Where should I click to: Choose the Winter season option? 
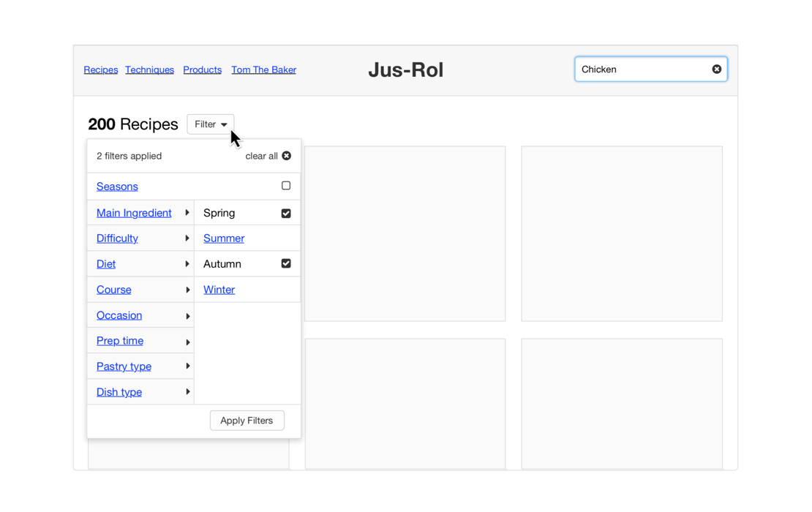[x=219, y=290]
